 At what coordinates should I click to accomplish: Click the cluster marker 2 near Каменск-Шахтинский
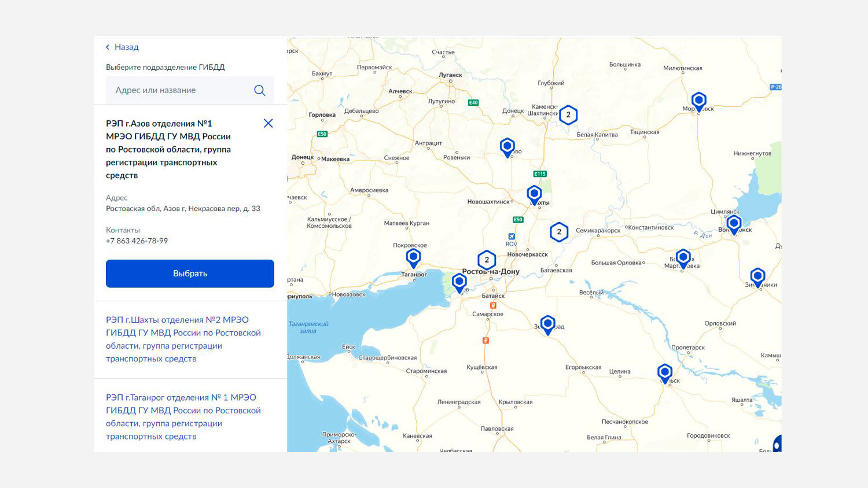(x=568, y=115)
